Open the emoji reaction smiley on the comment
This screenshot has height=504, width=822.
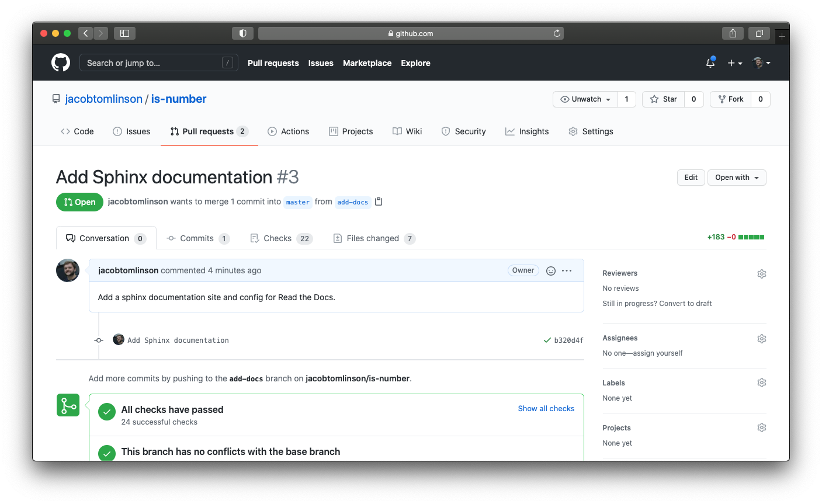[550, 270]
